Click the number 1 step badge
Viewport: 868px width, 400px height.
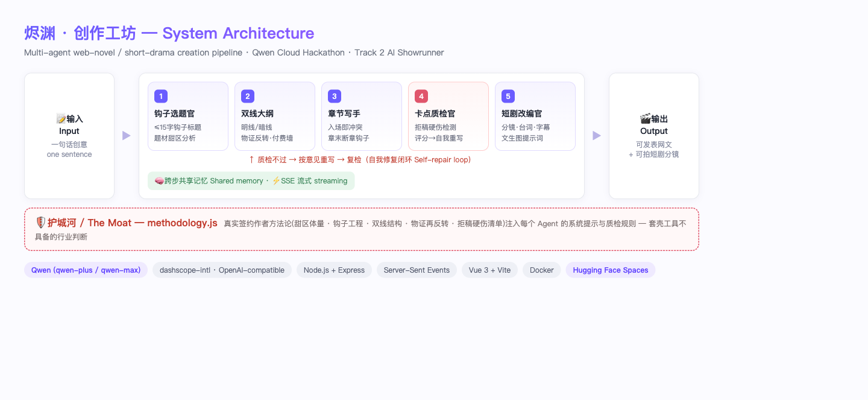(161, 96)
